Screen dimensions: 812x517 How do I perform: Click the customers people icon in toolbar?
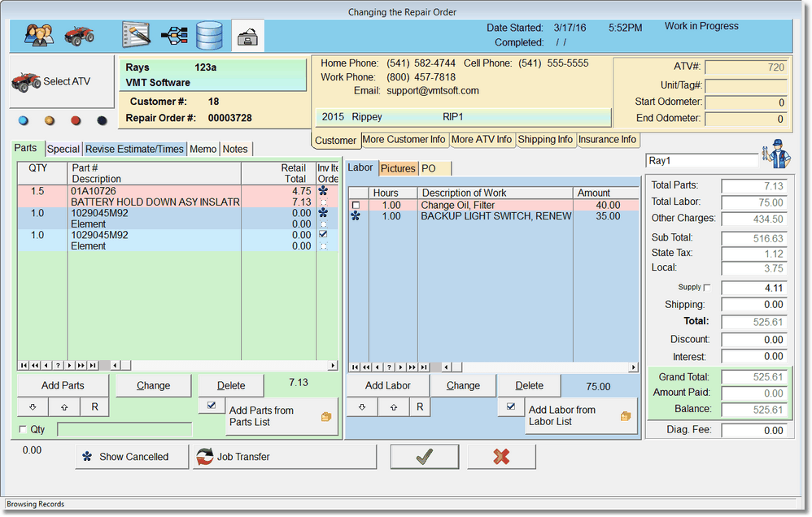[39, 36]
